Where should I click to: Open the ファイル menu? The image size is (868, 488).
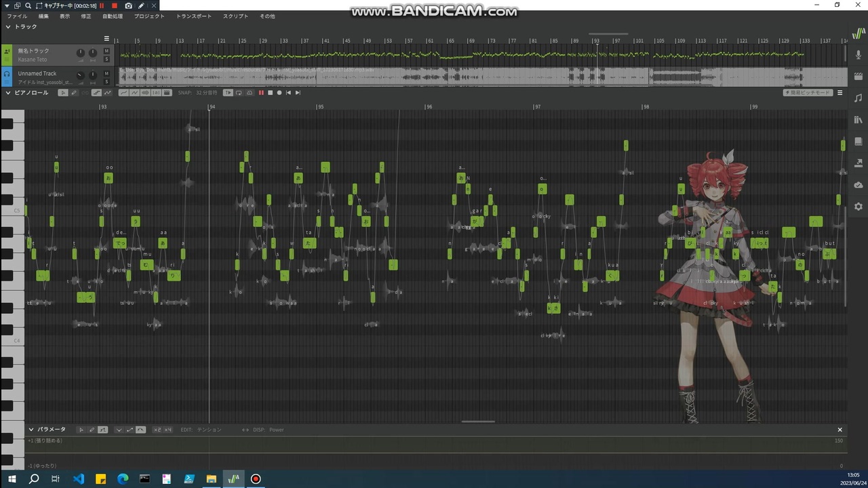pos(17,16)
